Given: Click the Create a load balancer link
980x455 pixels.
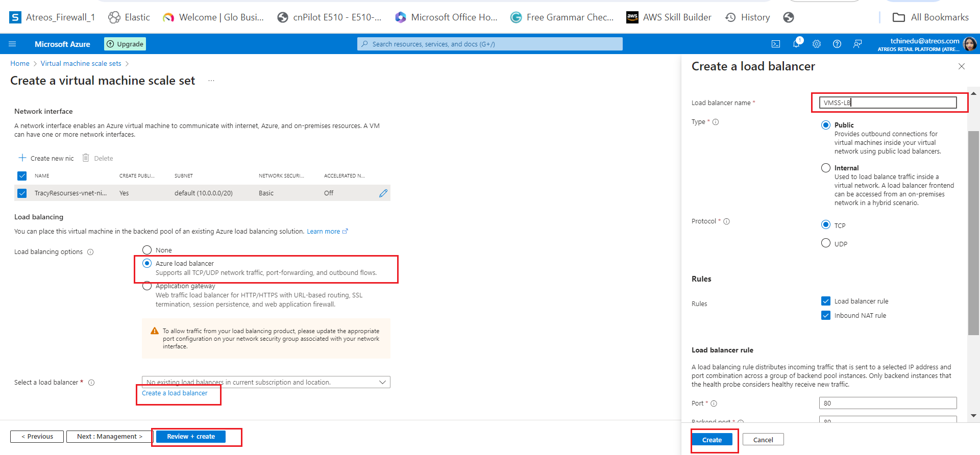Looking at the screenshot, I should (175, 393).
